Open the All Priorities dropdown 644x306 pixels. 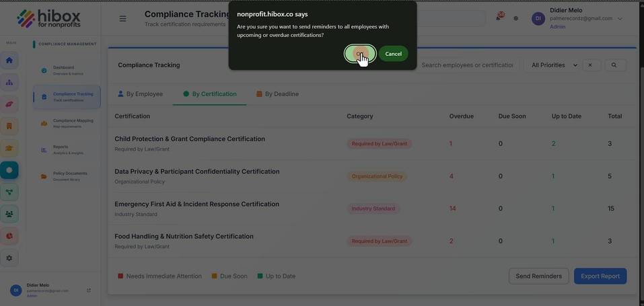coord(554,65)
